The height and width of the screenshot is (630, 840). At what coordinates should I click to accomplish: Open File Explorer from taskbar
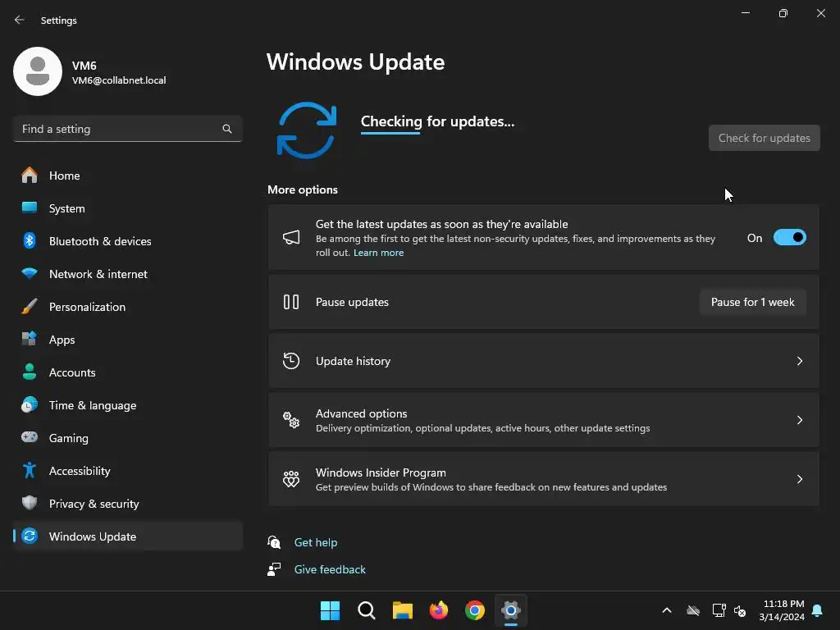coord(402,610)
